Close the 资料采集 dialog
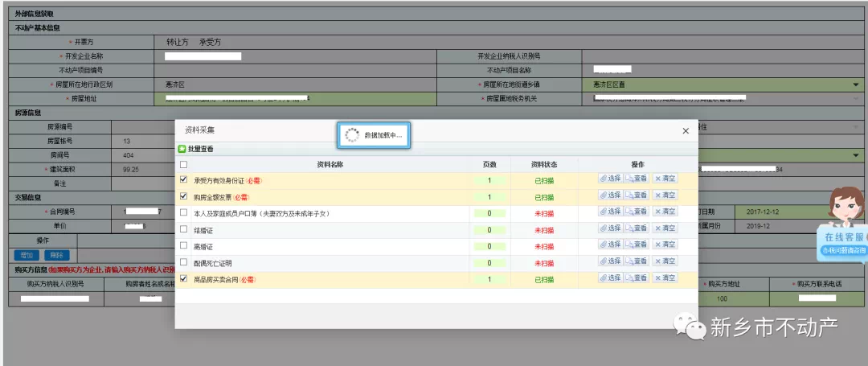This screenshot has width=868, height=366. pos(686,130)
